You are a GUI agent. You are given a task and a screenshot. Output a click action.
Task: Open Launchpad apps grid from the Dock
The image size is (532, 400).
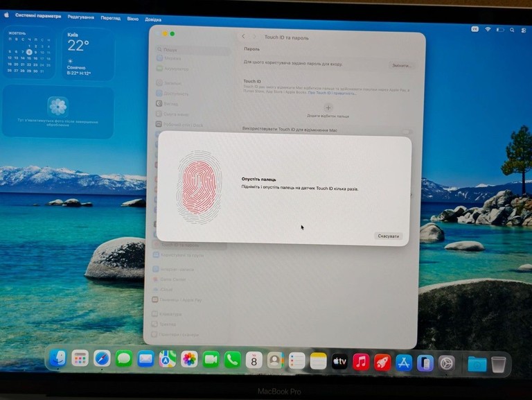click(80, 358)
